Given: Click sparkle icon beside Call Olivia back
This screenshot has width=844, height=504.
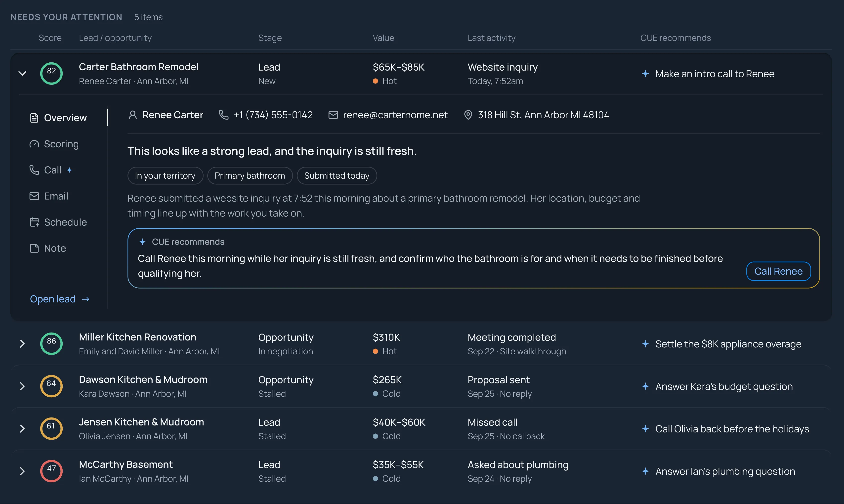Looking at the screenshot, I should point(646,429).
